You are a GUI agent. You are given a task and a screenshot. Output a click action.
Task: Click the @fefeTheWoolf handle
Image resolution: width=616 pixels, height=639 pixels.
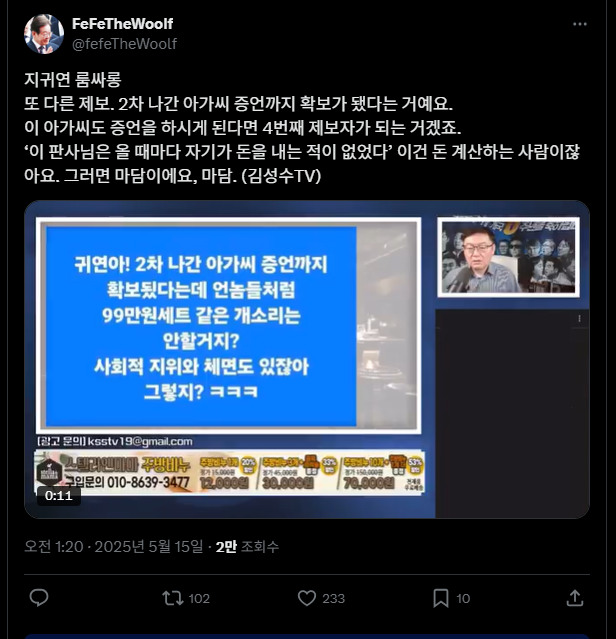pos(124,44)
